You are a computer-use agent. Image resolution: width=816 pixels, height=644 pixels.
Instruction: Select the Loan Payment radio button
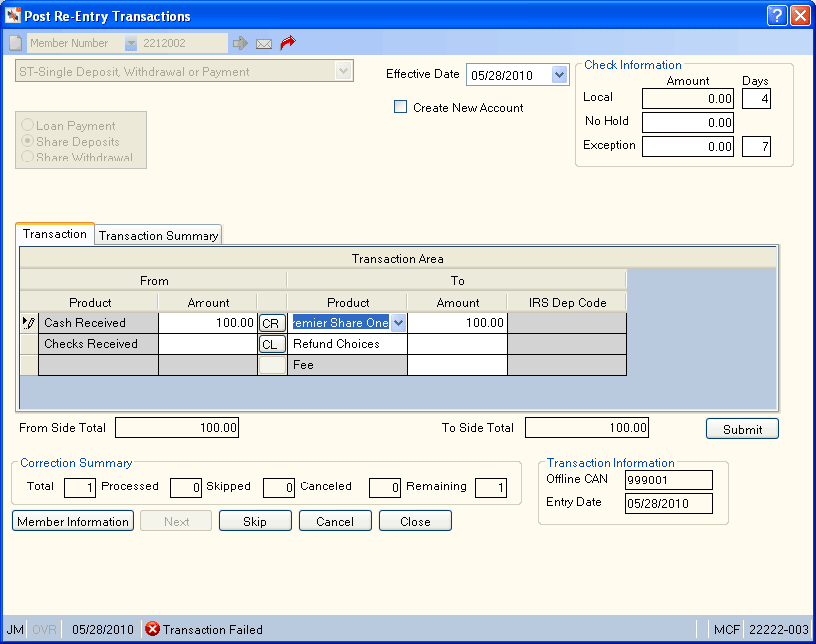(x=28, y=125)
